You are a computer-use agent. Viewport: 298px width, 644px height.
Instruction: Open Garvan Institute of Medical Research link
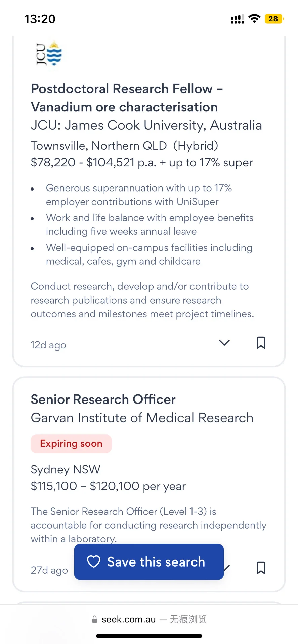point(142,418)
